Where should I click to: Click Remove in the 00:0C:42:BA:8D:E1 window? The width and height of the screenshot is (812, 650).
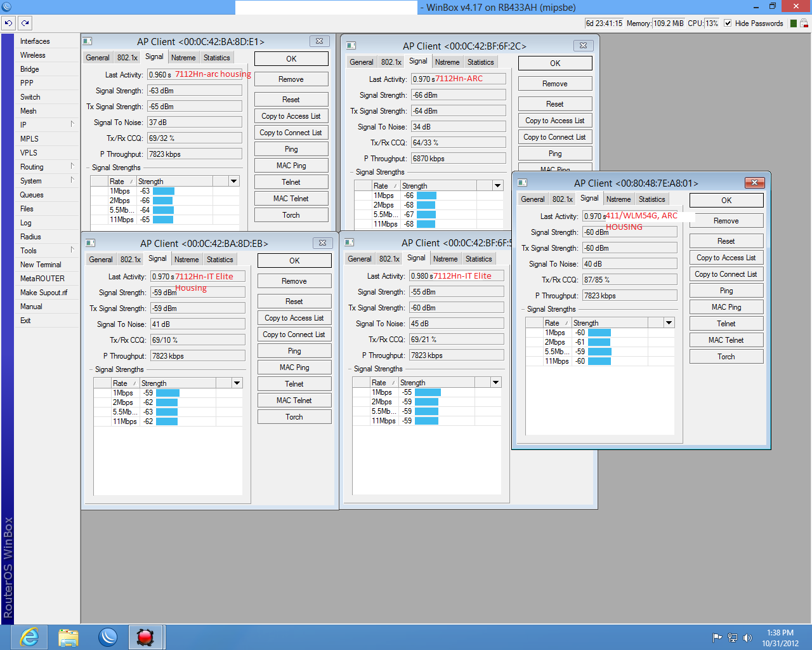click(x=291, y=79)
